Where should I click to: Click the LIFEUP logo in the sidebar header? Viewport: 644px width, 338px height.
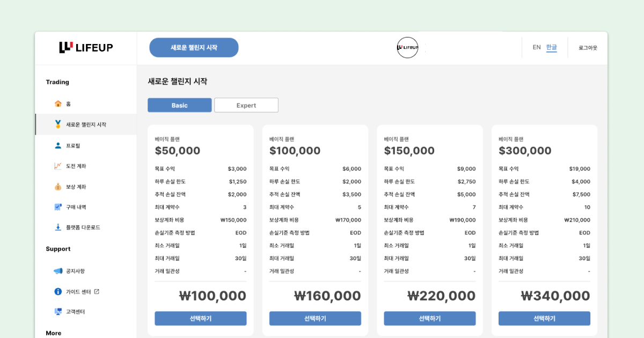[86, 48]
